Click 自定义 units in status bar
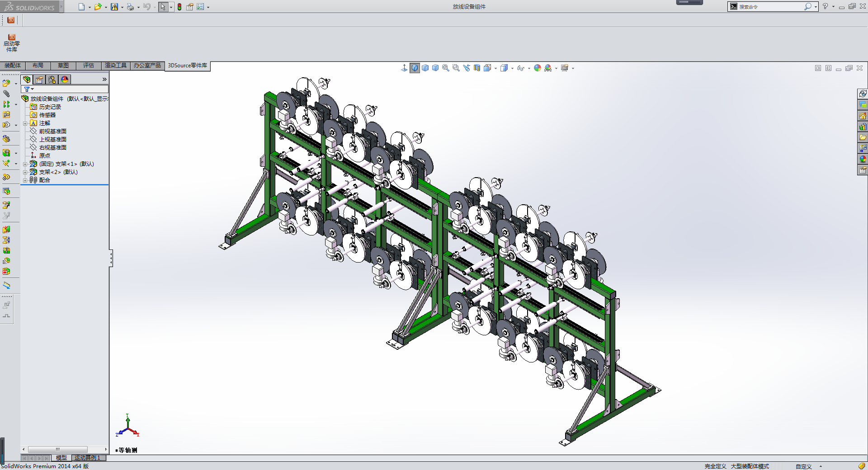Screen dimensions: 868x470 [804, 466]
